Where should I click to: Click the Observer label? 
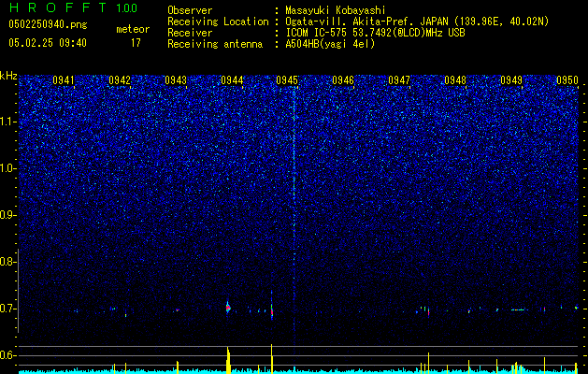point(190,10)
